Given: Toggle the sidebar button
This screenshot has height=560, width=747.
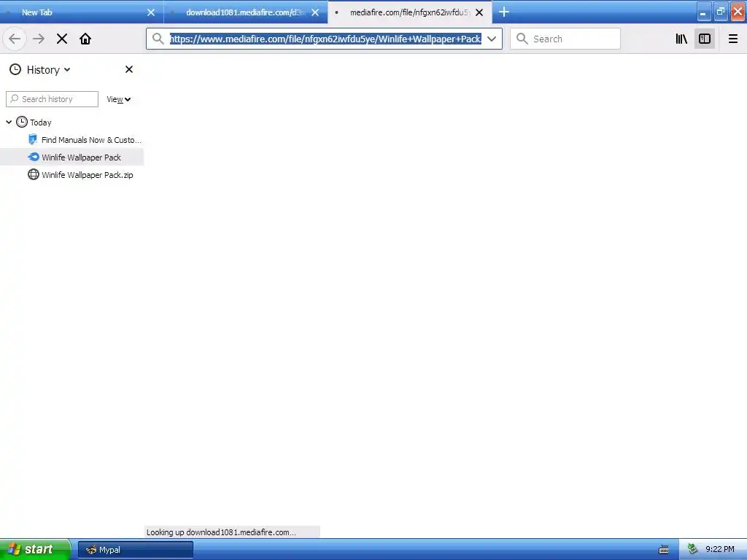Looking at the screenshot, I should 705,39.
